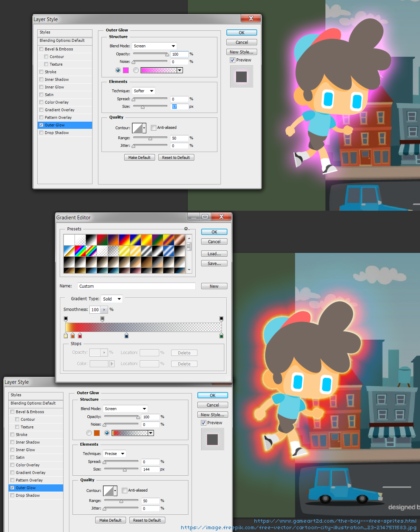This screenshot has width=420, height=532.
Task: Select Inner Glow row in top Layer Style
Action: pos(65,87)
